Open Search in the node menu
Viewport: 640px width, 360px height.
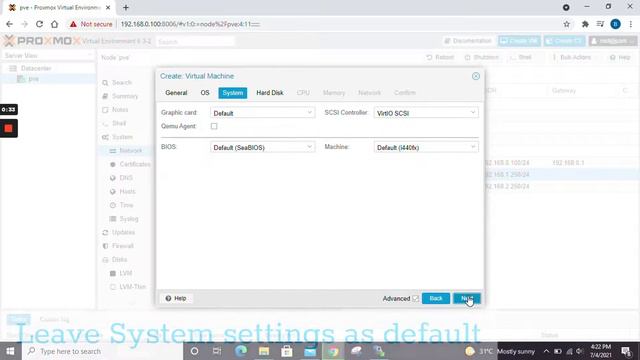tap(122, 83)
